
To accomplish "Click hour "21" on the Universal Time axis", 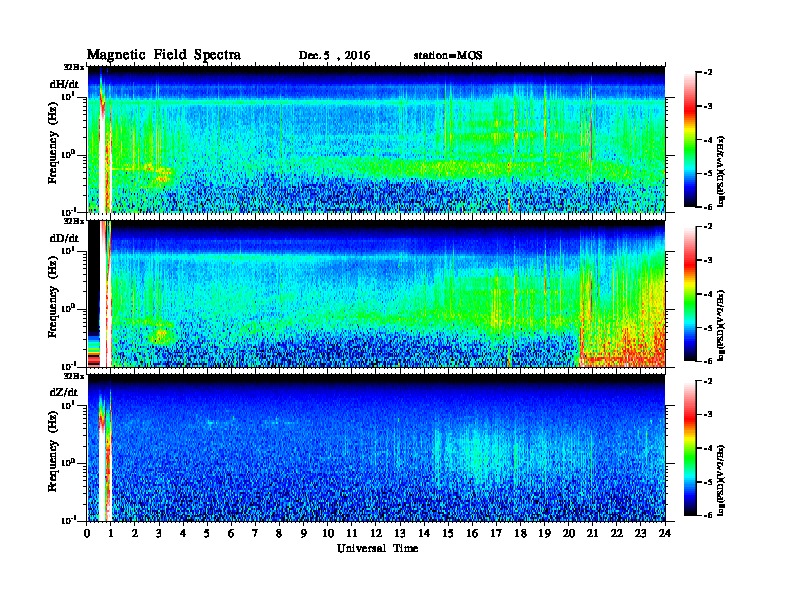I will [x=592, y=533].
